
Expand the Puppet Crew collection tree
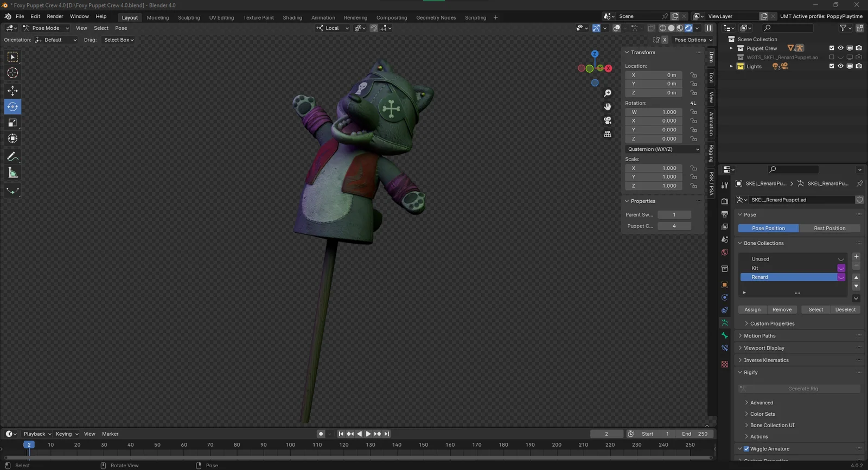point(731,48)
